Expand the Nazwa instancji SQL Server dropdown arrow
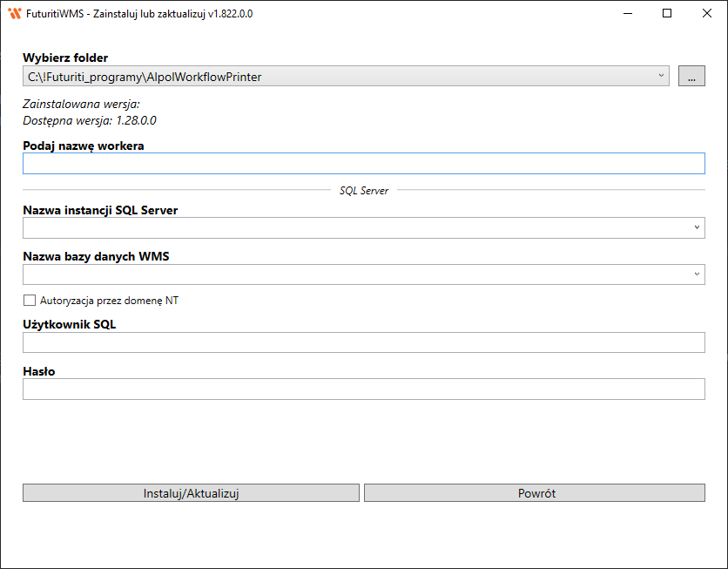 click(698, 227)
